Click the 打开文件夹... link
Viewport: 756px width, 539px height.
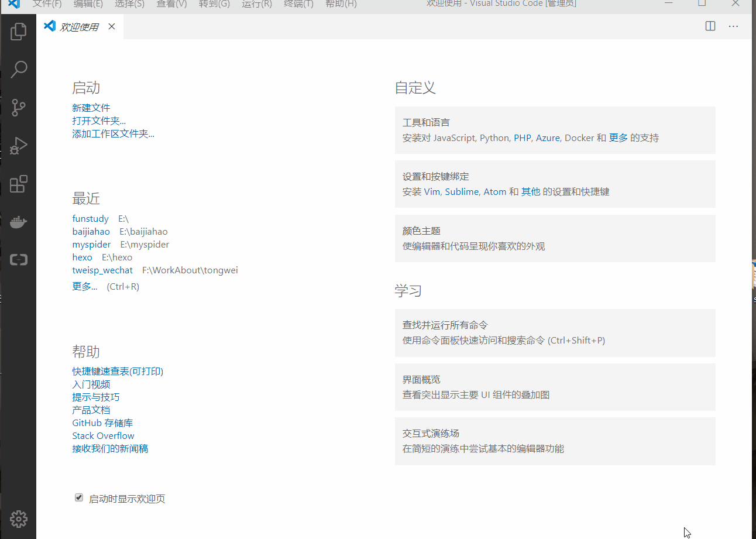pos(99,121)
